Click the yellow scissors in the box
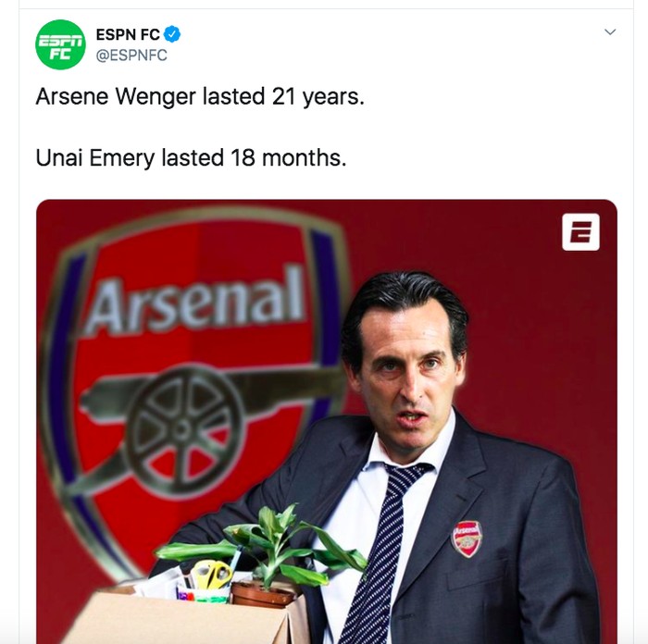 (x=212, y=575)
